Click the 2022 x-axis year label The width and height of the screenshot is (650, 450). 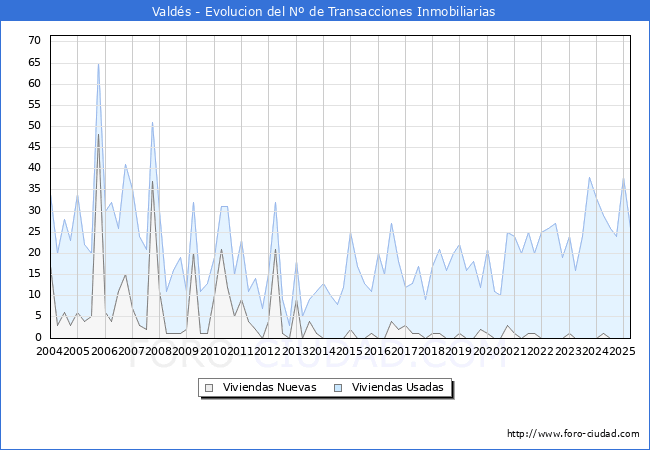(541, 351)
